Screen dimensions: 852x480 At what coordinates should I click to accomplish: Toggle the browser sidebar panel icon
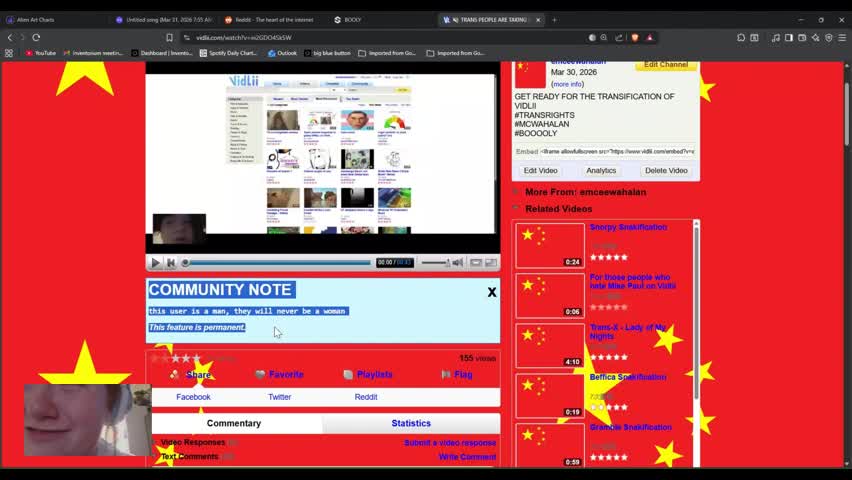[789, 38]
